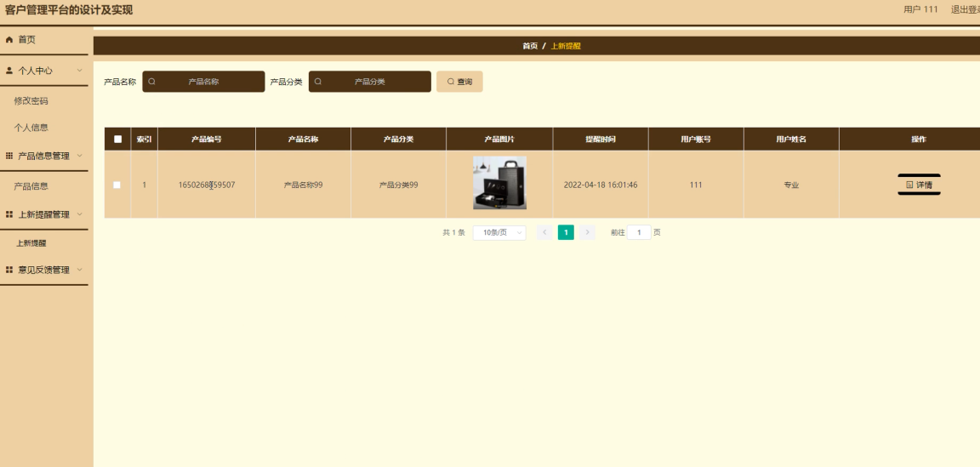Click the grid icon next to 产品信息管理
The height and width of the screenshot is (467, 980).
(x=9, y=156)
